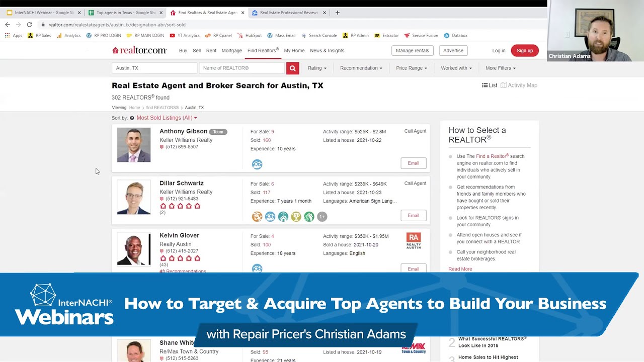Screen dimensions: 644x362
Task: Click Find a Realtor sidebar link
Action: (x=493, y=156)
